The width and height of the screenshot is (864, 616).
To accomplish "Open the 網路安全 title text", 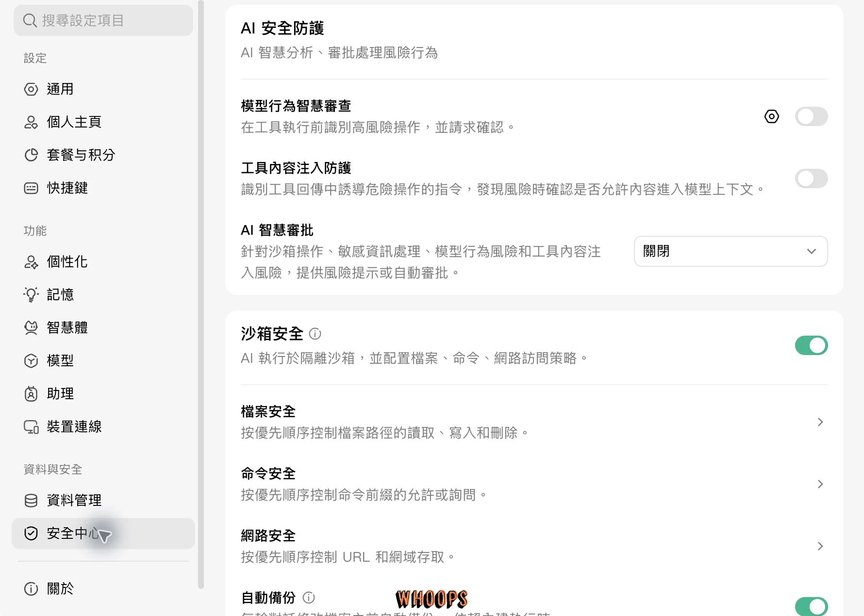I will coord(268,535).
